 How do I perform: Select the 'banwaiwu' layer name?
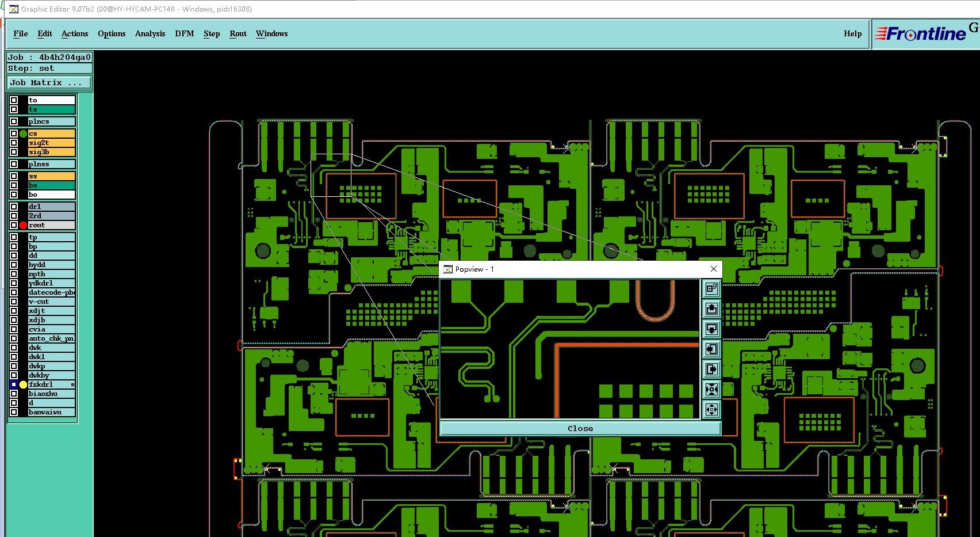[x=52, y=412]
